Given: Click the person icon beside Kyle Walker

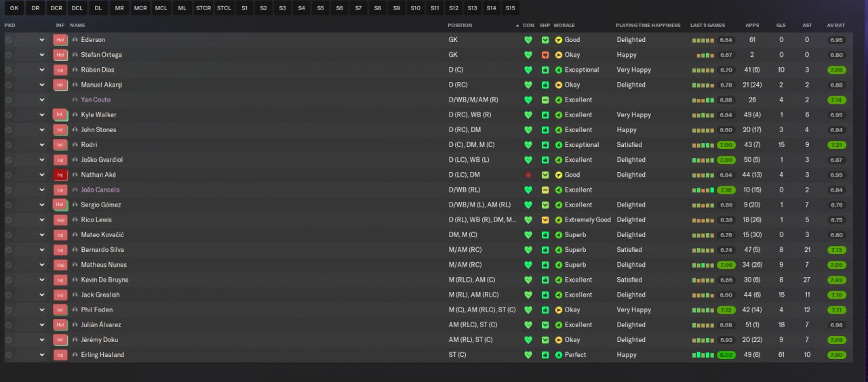Looking at the screenshot, I should (75, 115).
